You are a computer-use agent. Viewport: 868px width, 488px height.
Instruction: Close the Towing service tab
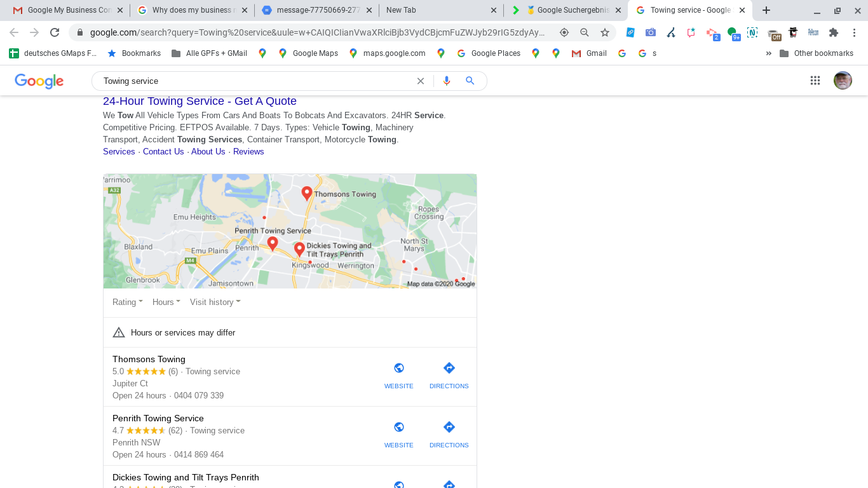pos(742,10)
